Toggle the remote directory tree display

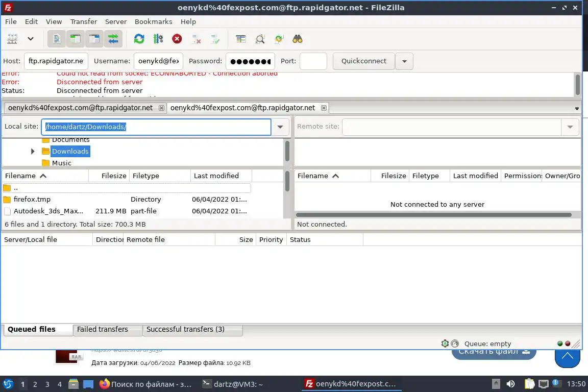(94, 39)
